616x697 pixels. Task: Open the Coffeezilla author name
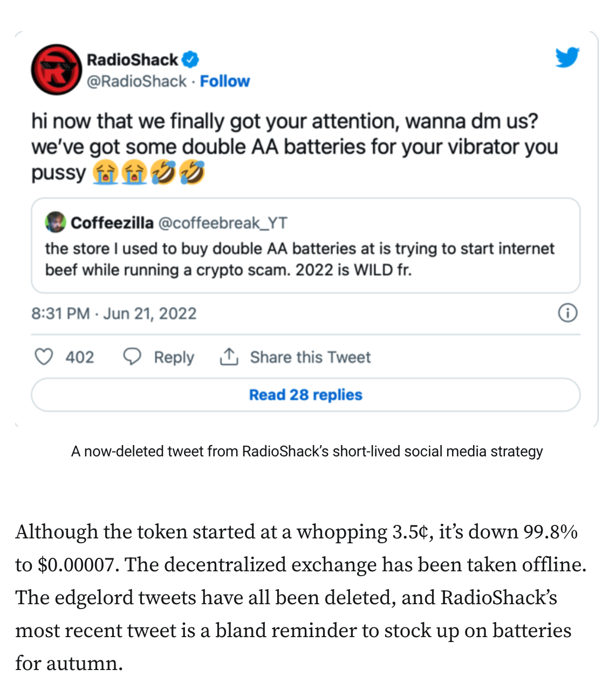click(x=112, y=223)
